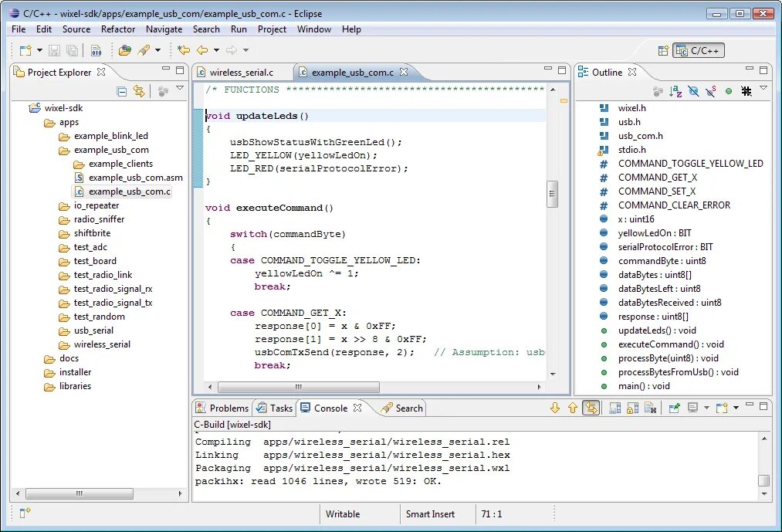
Task: Open the Search toolbar dropdown arrow
Action: pos(157,50)
